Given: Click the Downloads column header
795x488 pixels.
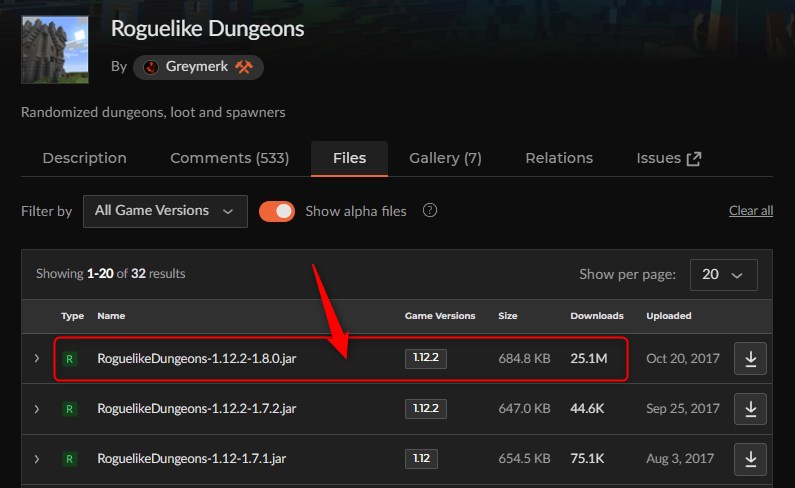Looking at the screenshot, I should tap(597, 316).
